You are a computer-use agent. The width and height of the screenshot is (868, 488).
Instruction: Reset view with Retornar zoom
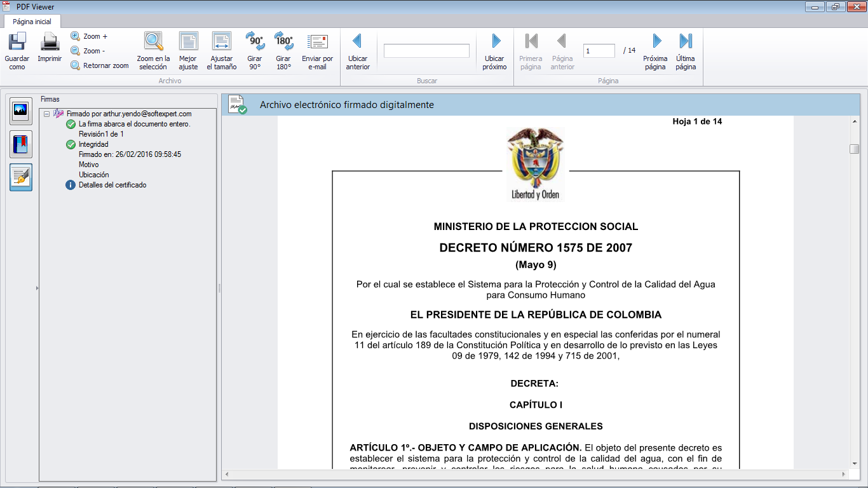100,65
